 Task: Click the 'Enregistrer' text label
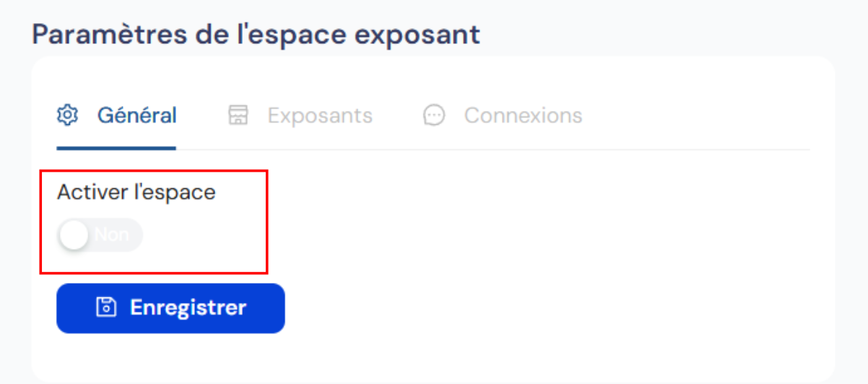(x=188, y=307)
